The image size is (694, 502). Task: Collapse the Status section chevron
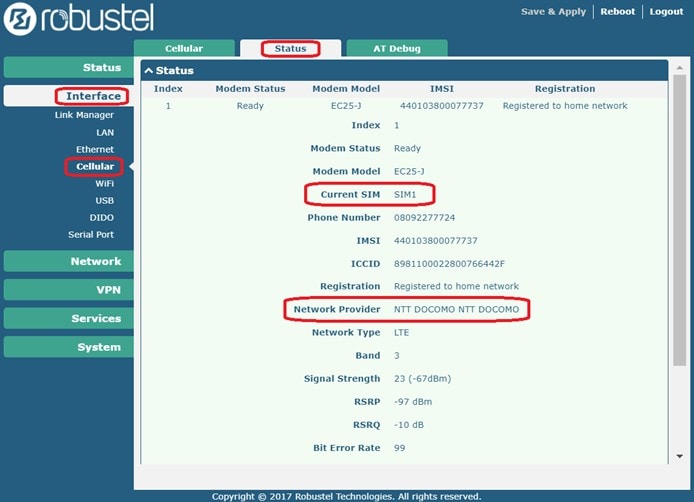[149, 70]
